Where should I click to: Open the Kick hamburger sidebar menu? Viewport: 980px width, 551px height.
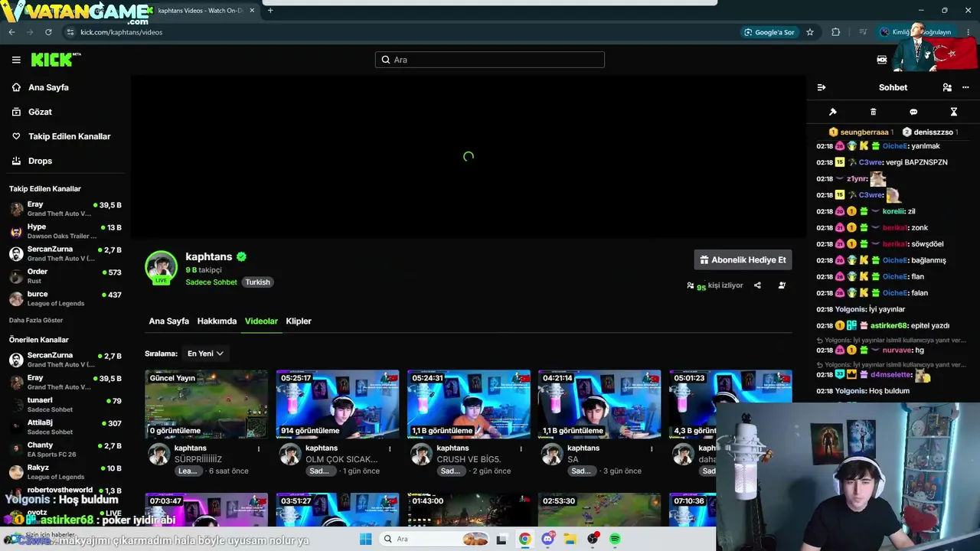click(x=16, y=60)
